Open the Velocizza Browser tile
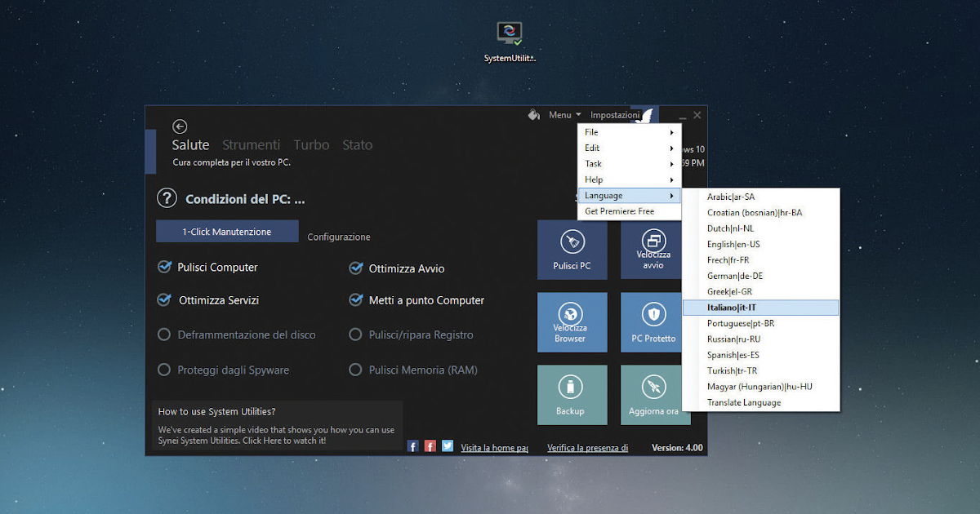The width and height of the screenshot is (980, 514). coord(572,322)
